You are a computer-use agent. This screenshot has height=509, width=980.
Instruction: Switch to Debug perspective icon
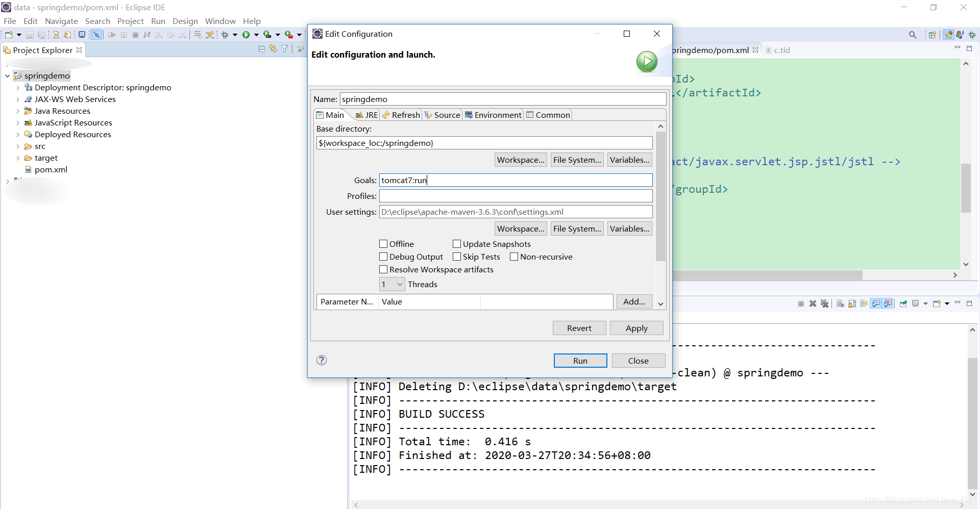(x=972, y=35)
